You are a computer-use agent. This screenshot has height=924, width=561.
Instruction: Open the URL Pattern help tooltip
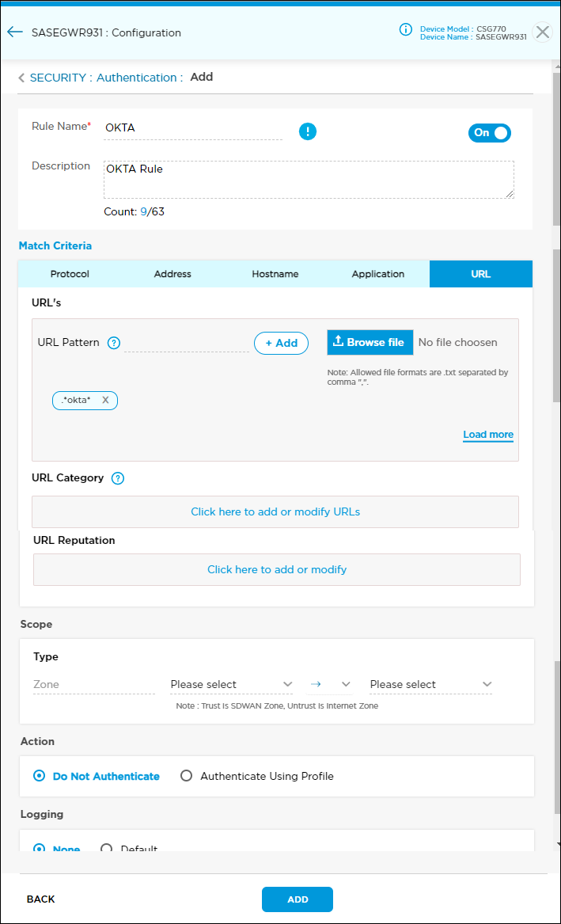click(x=113, y=343)
